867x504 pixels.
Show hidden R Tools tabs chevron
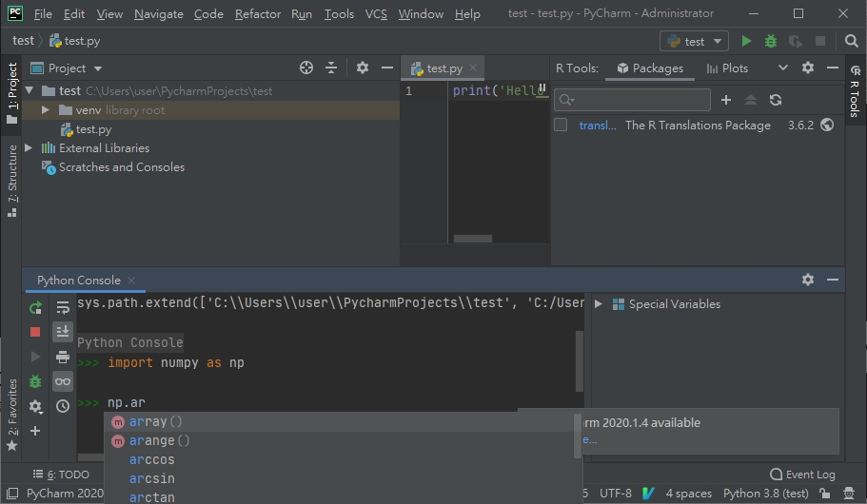pyautogui.click(x=783, y=68)
